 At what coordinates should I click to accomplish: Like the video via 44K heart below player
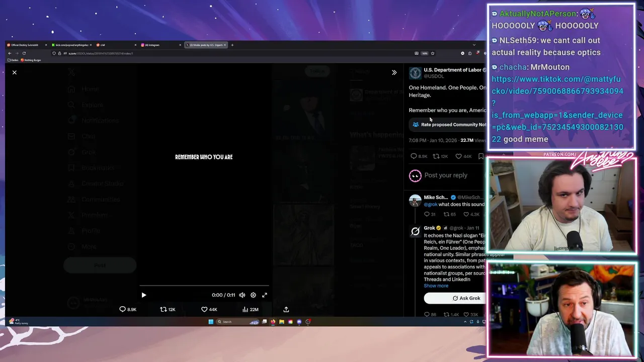click(x=209, y=309)
